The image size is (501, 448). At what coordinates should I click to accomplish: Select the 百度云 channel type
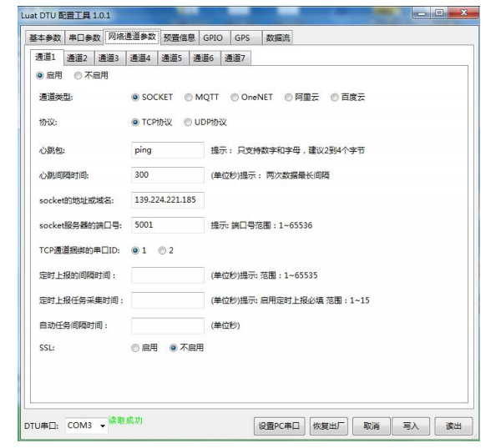coord(335,97)
